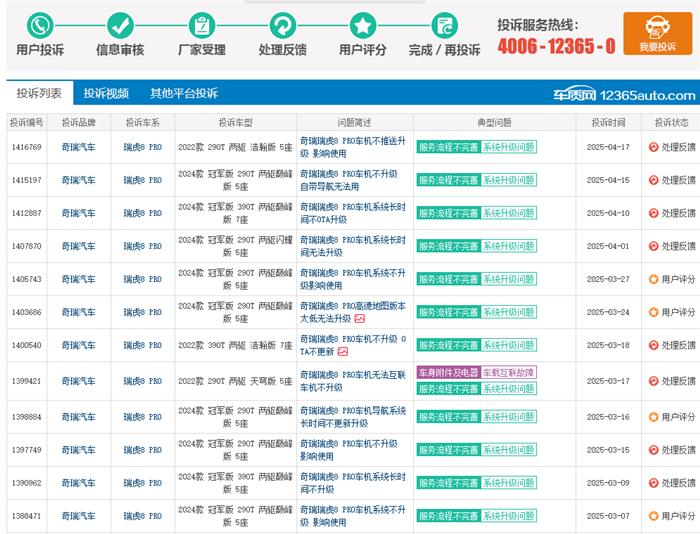Click complaint number 1416769
Image resolution: width=700 pixels, height=534 pixels.
(x=27, y=147)
